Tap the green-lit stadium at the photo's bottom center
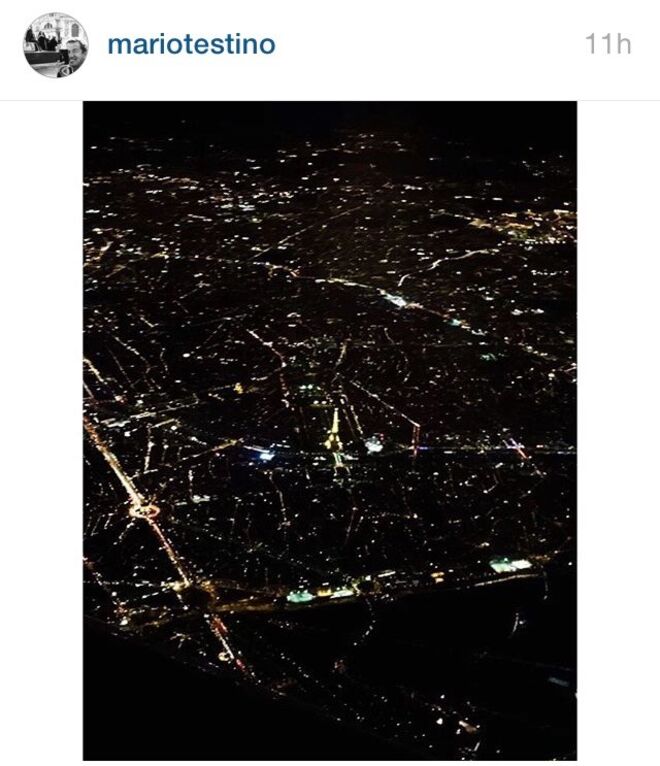The width and height of the screenshot is (660, 766). click(x=299, y=596)
